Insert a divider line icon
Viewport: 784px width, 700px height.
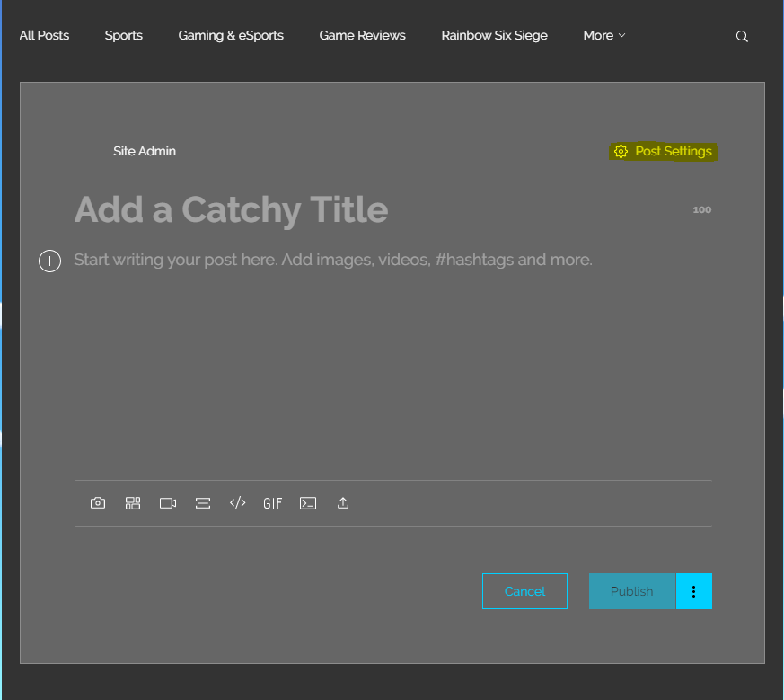point(202,503)
